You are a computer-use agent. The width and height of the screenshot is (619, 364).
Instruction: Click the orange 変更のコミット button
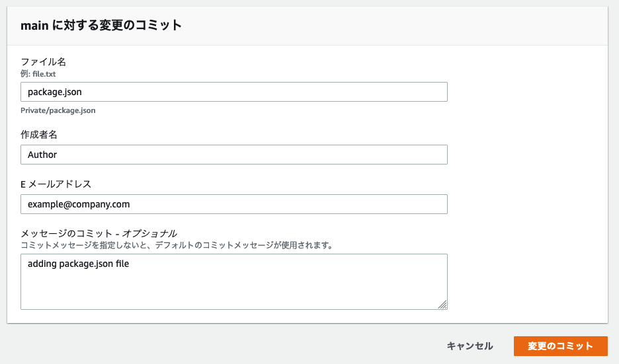pyautogui.click(x=561, y=346)
